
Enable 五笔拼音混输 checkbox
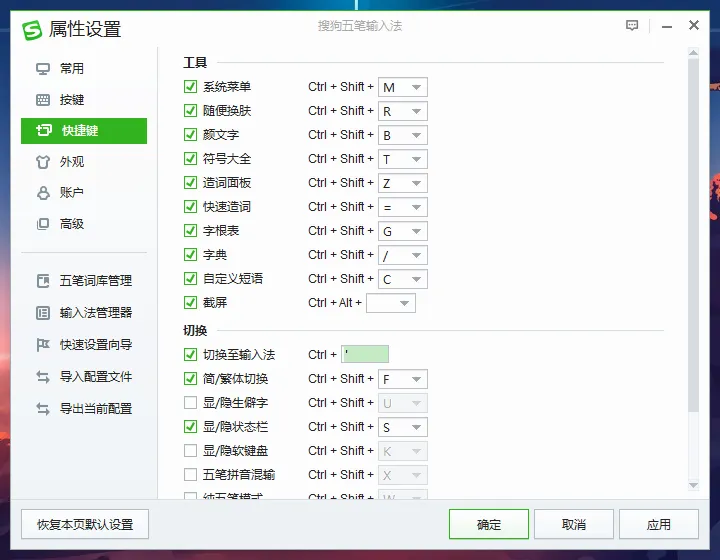point(190,474)
